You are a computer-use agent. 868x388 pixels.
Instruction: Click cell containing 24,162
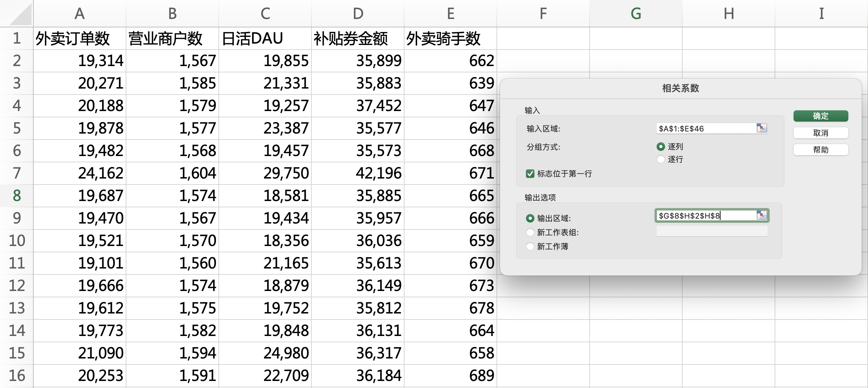click(80, 173)
